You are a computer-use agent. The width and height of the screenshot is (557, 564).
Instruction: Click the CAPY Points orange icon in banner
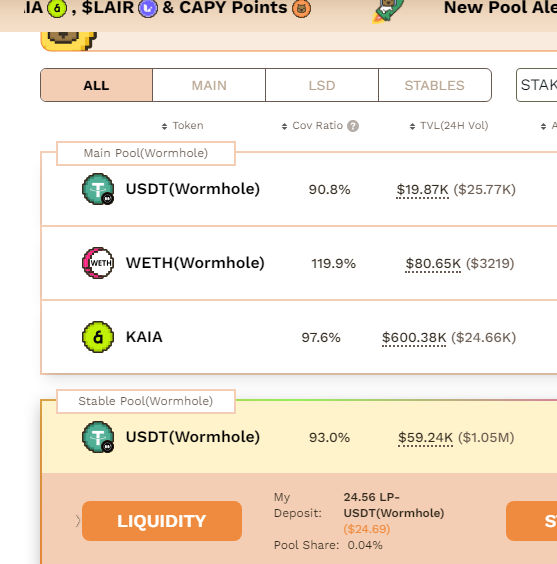click(x=301, y=8)
